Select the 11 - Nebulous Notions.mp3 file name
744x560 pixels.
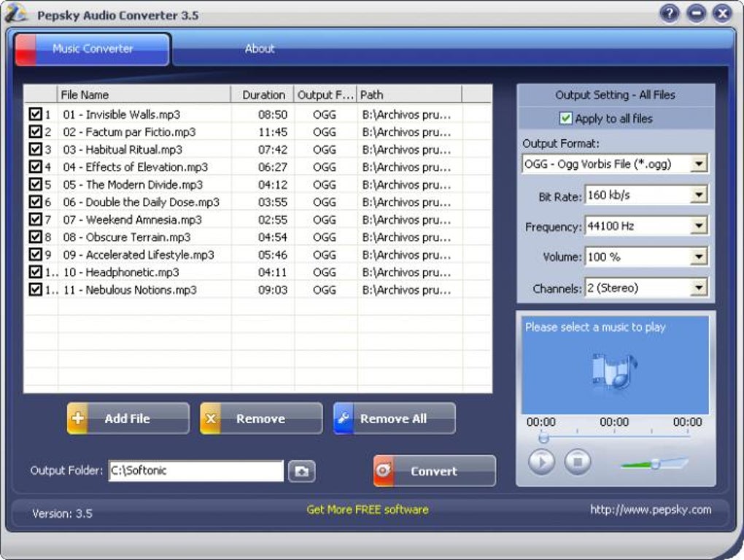[x=130, y=289]
